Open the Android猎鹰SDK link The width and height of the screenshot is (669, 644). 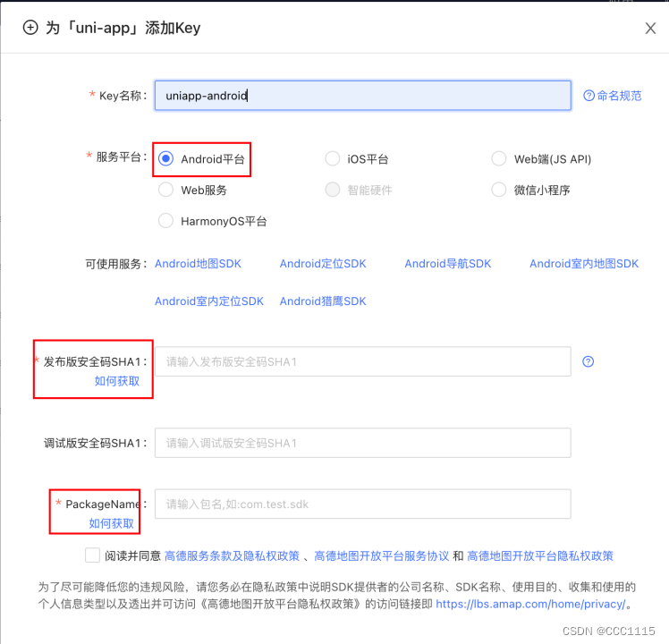pyautogui.click(x=323, y=301)
